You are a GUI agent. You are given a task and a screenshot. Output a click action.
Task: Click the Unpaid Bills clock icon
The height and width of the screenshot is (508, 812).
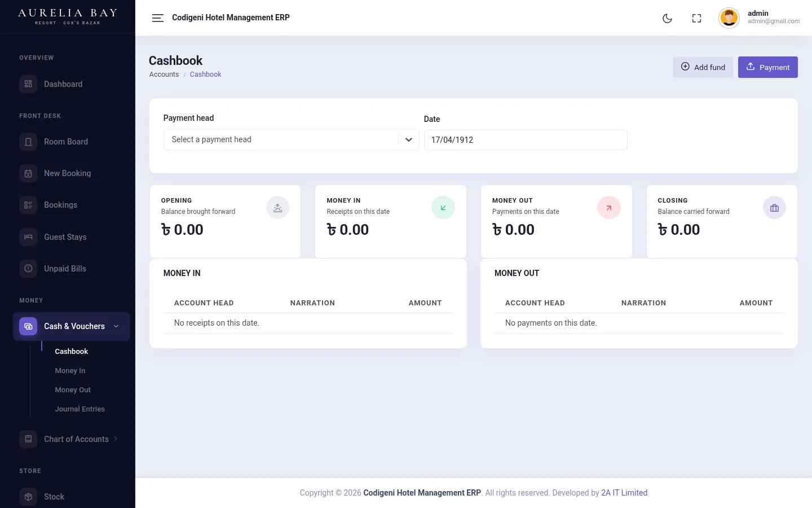pyautogui.click(x=28, y=269)
